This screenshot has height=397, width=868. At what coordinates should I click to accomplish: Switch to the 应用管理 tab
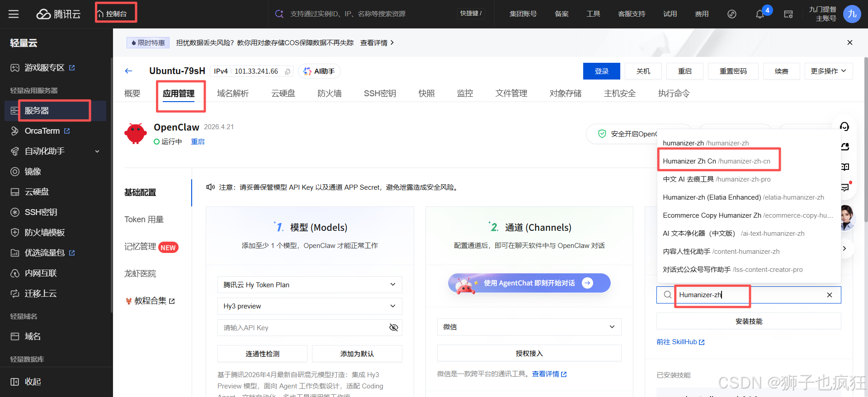pyautogui.click(x=179, y=93)
